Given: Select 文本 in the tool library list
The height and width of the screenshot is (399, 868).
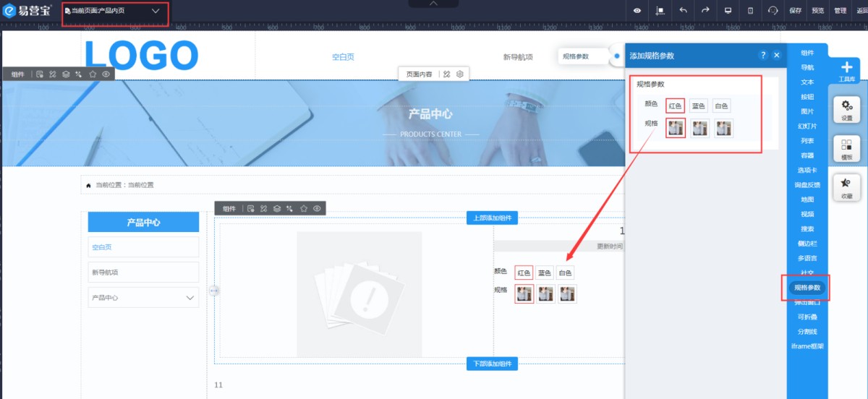Looking at the screenshot, I should [807, 82].
